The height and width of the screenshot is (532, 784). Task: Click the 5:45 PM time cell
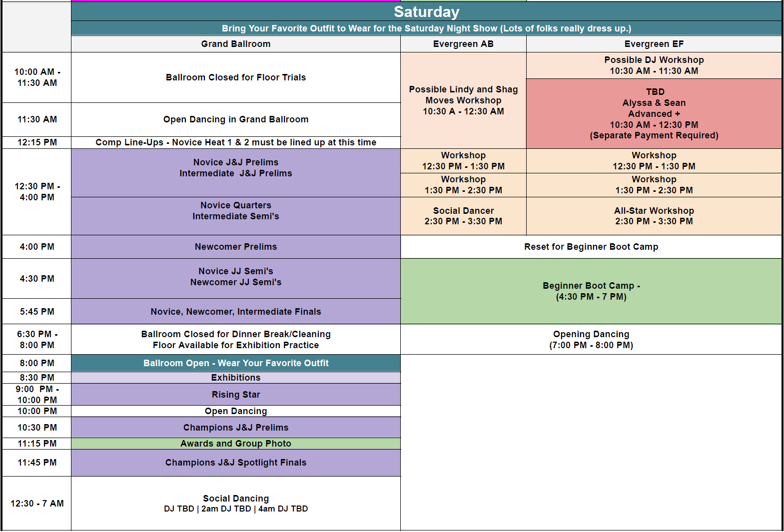click(37, 311)
